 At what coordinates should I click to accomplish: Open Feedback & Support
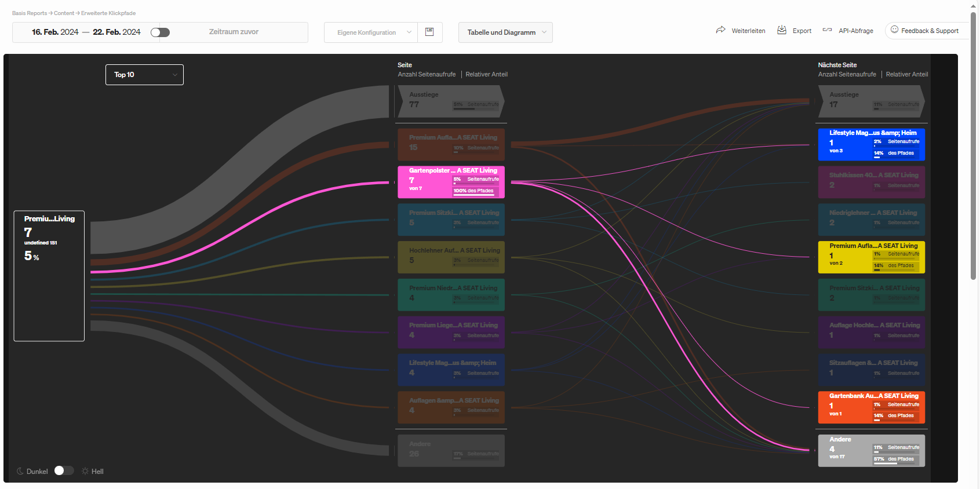927,31
